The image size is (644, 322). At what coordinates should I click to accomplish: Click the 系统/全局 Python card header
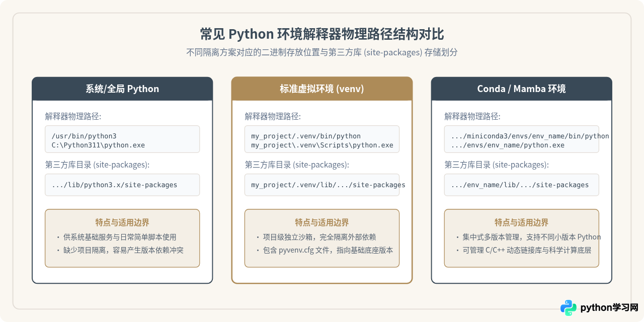122,89
